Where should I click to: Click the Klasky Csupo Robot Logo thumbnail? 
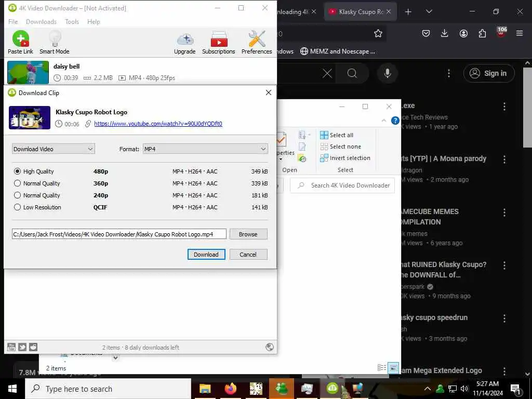click(x=30, y=118)
